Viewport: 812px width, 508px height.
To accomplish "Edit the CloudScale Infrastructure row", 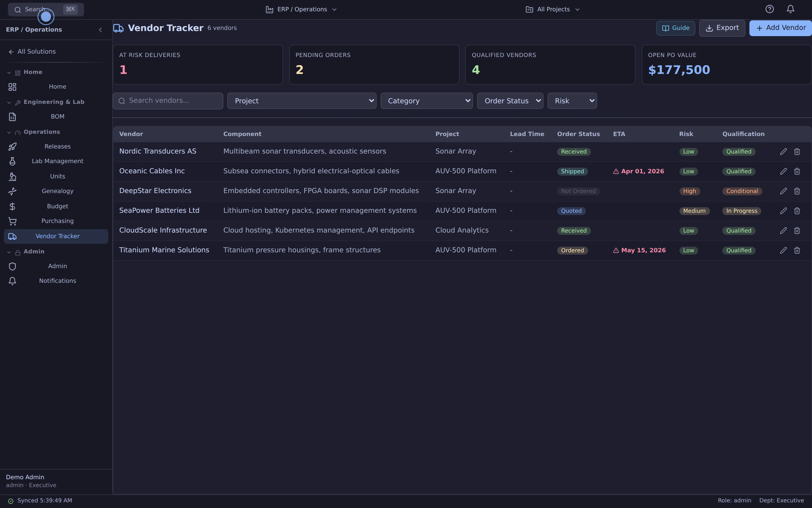I will coord(783,231).
